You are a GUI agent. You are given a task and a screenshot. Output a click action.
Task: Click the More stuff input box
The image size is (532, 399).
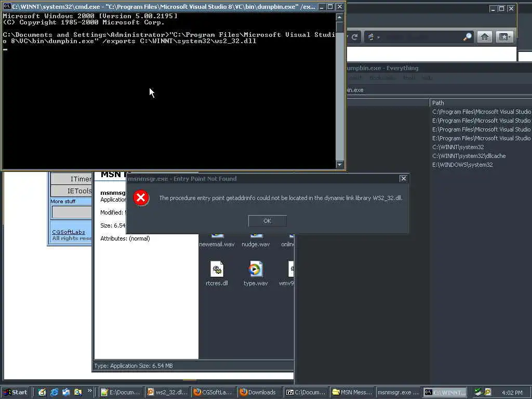click(72, 212)
